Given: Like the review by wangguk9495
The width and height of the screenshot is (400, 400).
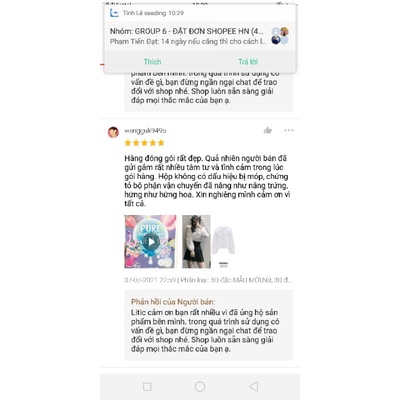Looking at the screenshot, I should (x=268, y=130).
